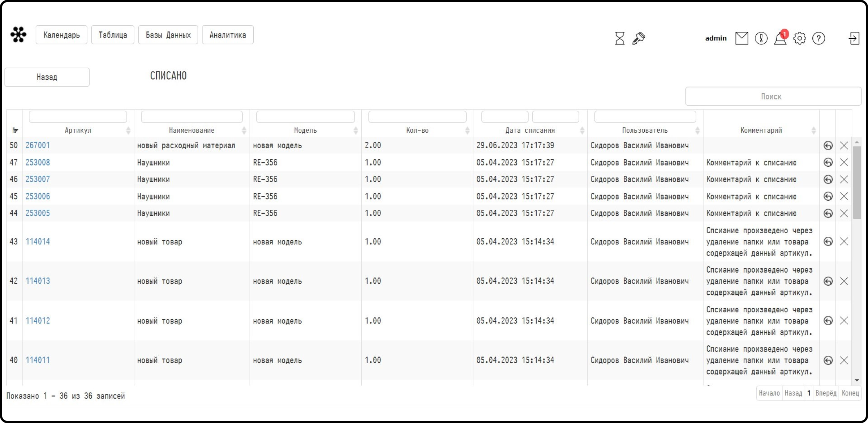Open the settings gear icon
Viewport: 868px width, 423px height.
[x=799, y=38]
